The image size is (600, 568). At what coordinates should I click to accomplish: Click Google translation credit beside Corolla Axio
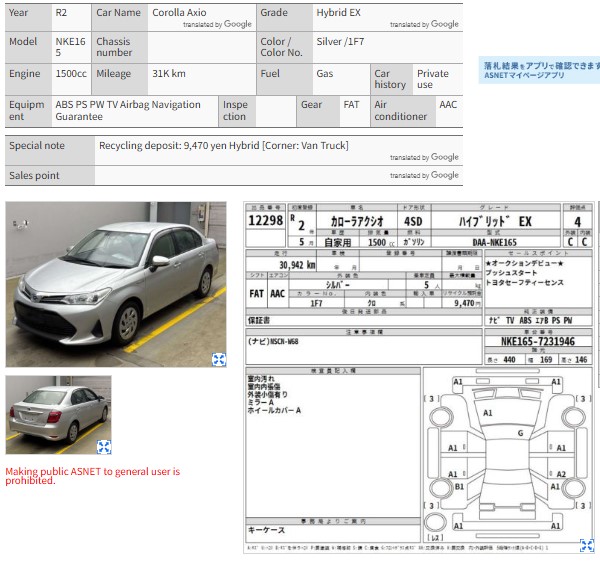point(217,24)
